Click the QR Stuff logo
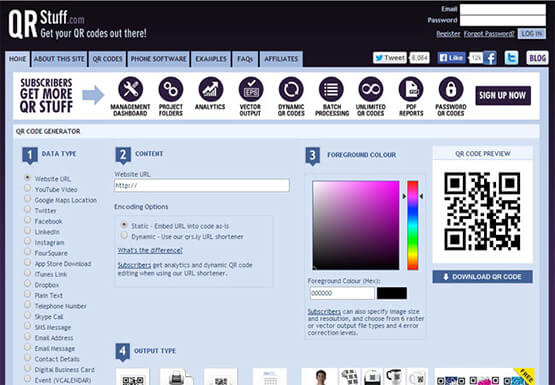Viewport: 555px width, 385px height. coord(77,24)
